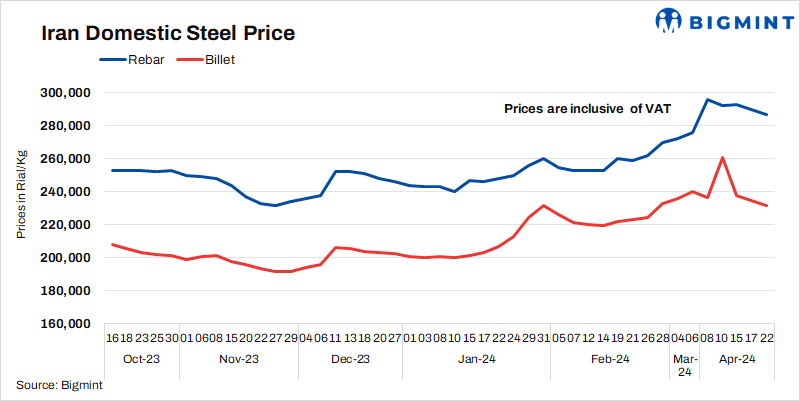Click the Prices are inclusive of VAT note
Viewport: 800px width, 401px height.
[x=587, y=108]
